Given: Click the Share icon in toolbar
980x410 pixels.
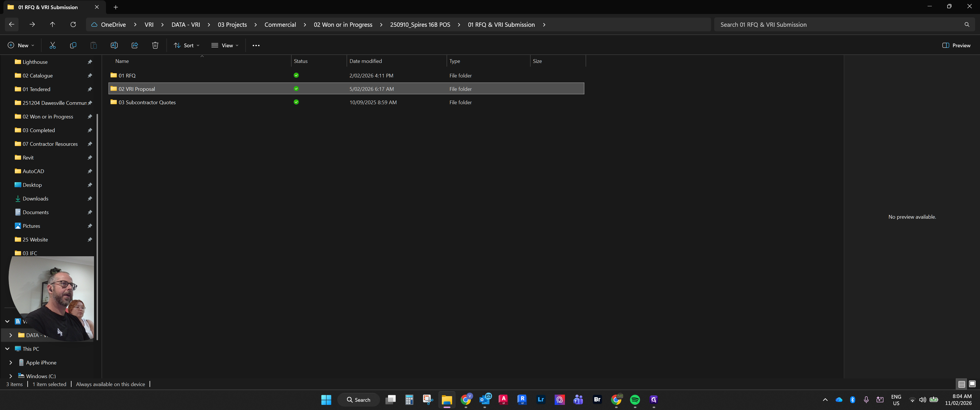Looking at the screenshot, I should [x=135, y=45].
